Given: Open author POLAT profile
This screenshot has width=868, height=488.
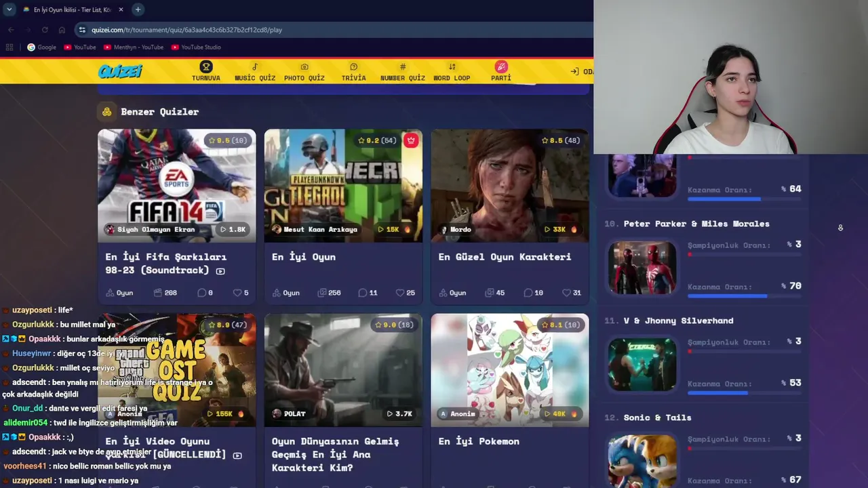Looking at the screenshot, I should (x=289, y=413).
